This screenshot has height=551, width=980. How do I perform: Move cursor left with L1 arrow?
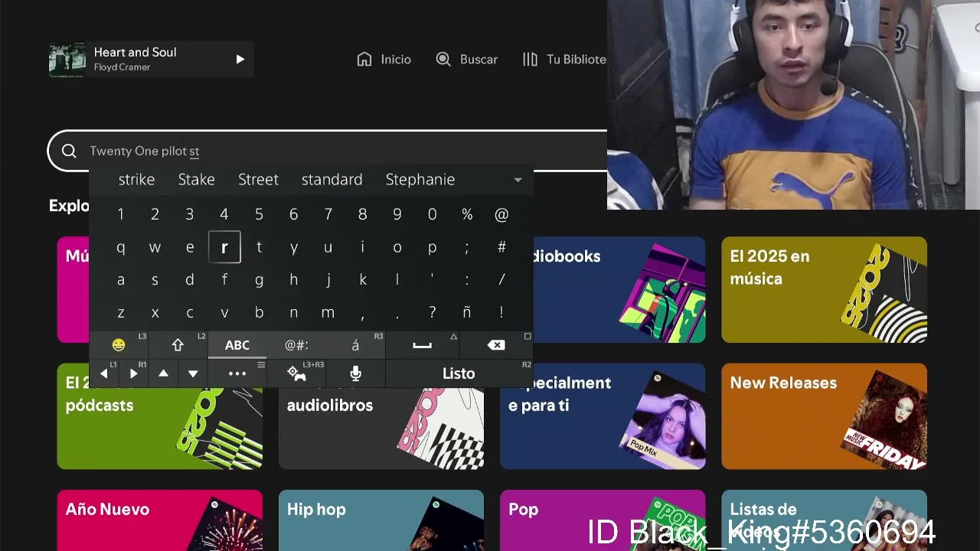click(104, 373)
